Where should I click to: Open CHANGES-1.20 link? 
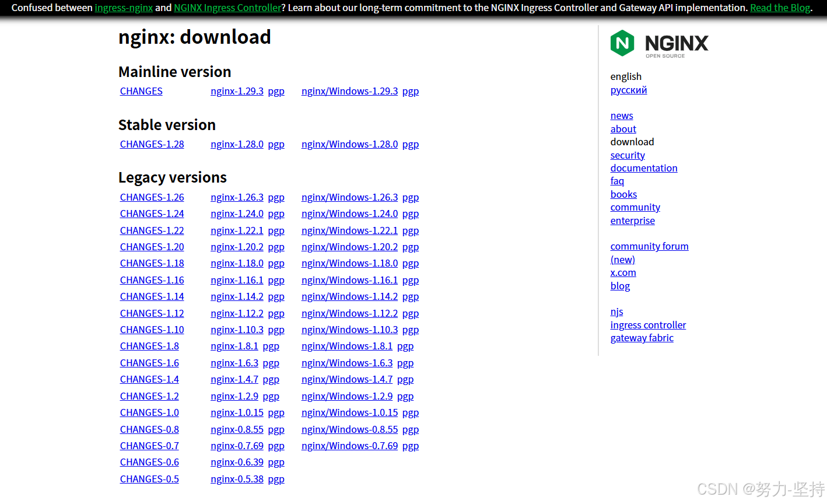(152, 247)
